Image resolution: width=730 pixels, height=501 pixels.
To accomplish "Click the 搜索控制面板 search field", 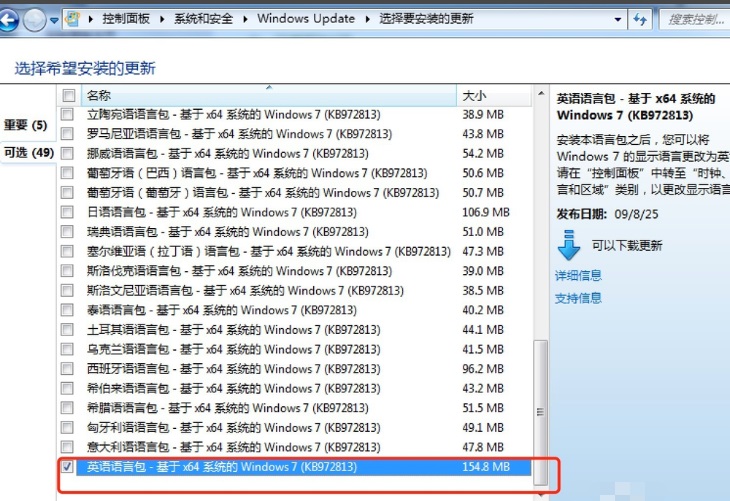I will click(695, 19).
